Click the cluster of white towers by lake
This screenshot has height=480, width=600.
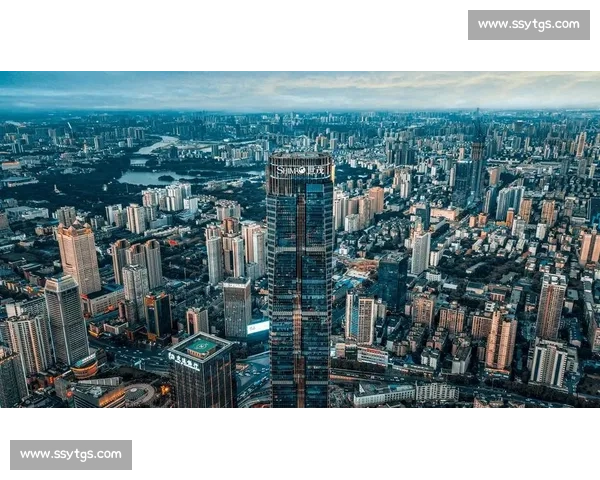[x=167, y=196]
